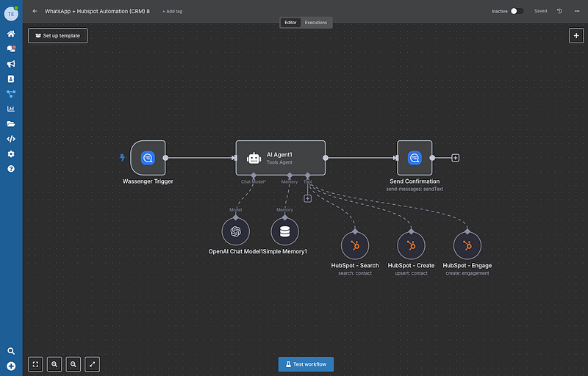Toggle the workflow Inactive switch

517,11
